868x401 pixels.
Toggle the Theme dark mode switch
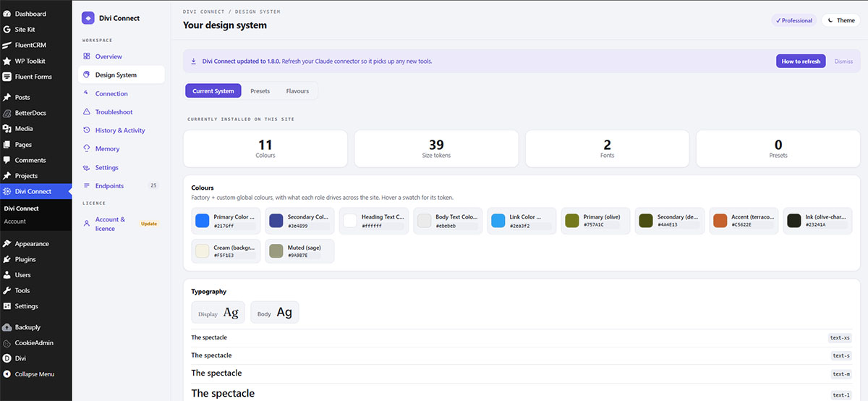(841, 20)
